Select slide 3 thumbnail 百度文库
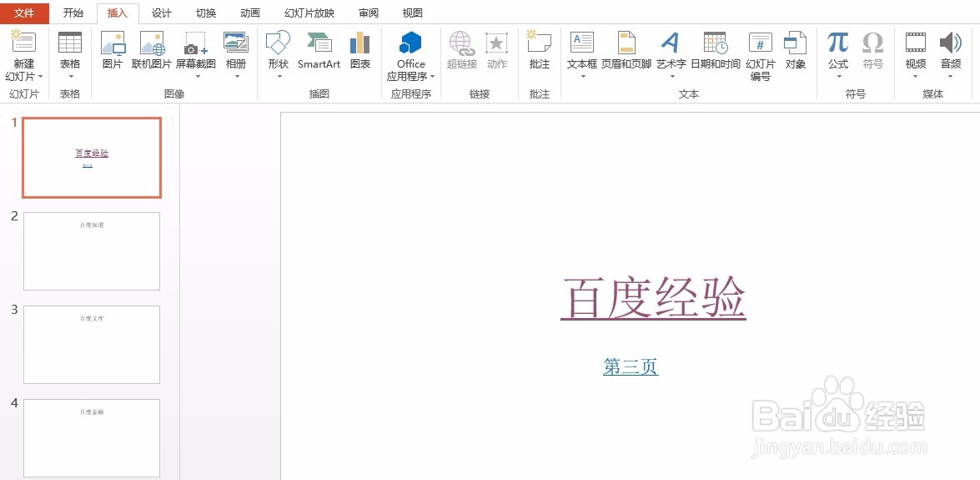The height and width of the screenshot is (480, 980). (x=92, y=345)
